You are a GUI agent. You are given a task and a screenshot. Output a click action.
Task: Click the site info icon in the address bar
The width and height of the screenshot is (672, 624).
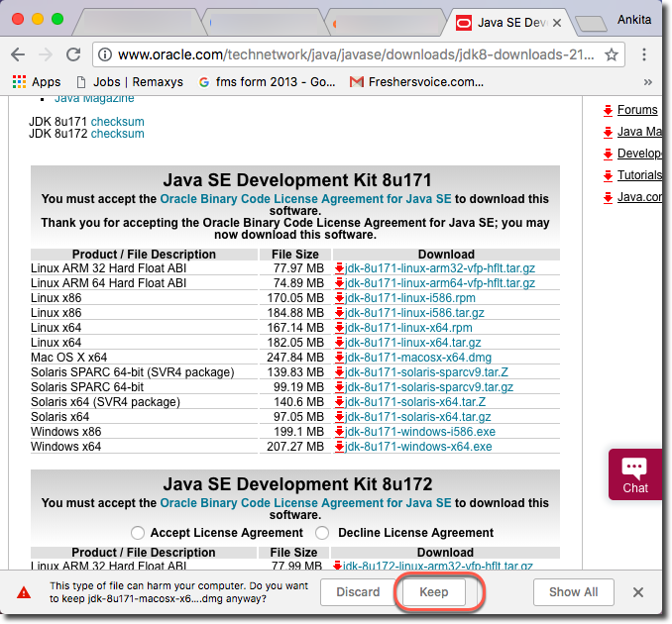[105, 54]
